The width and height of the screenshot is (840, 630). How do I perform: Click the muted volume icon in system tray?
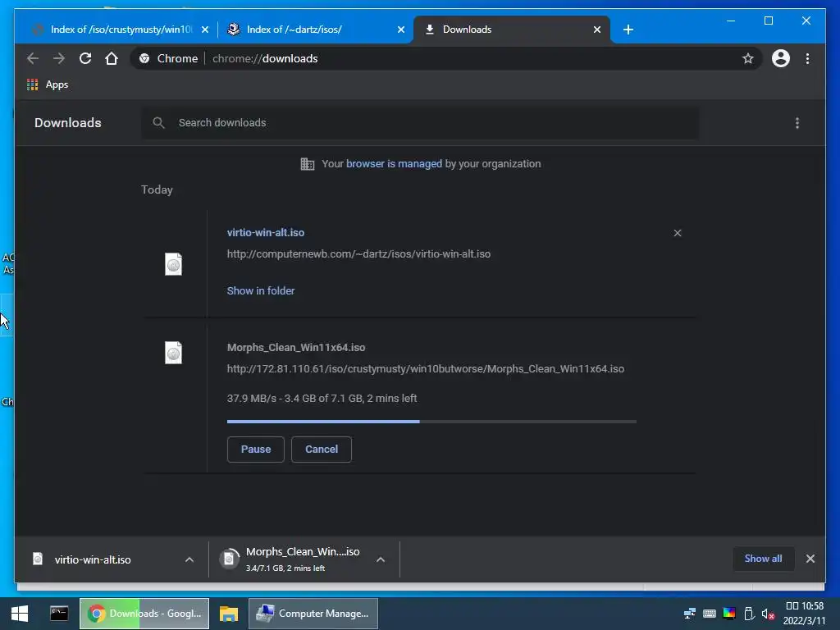coord(768,614)
